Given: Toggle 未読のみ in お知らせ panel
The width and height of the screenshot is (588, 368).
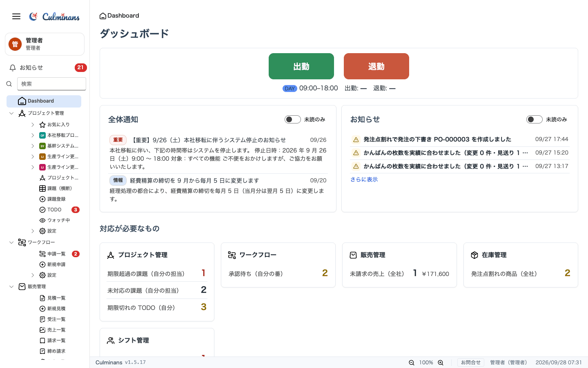Looking at the screenshot, I should (x=535, y=119).
